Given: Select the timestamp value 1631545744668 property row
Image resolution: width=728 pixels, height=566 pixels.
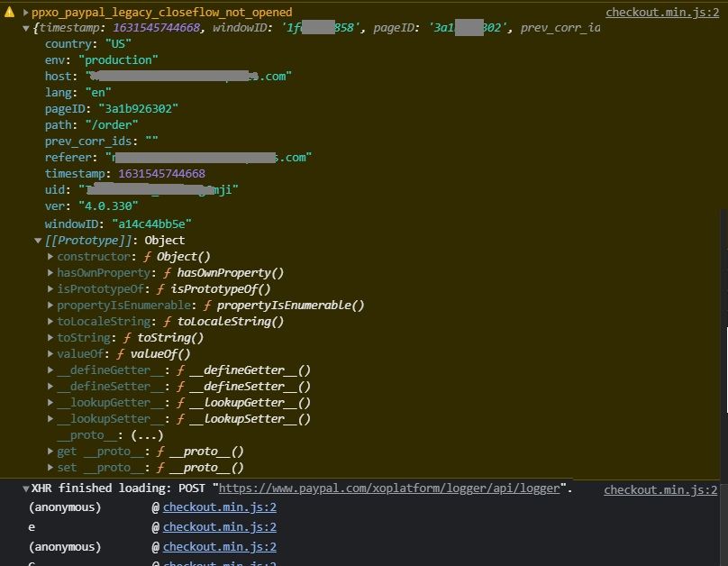Looking at the screenshot, I should coord(125,174).
